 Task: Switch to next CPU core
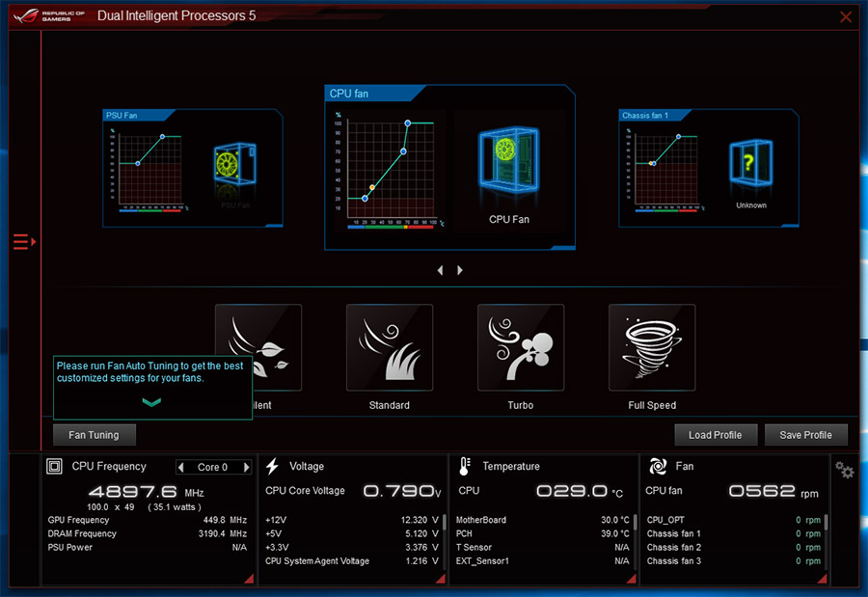246,468
